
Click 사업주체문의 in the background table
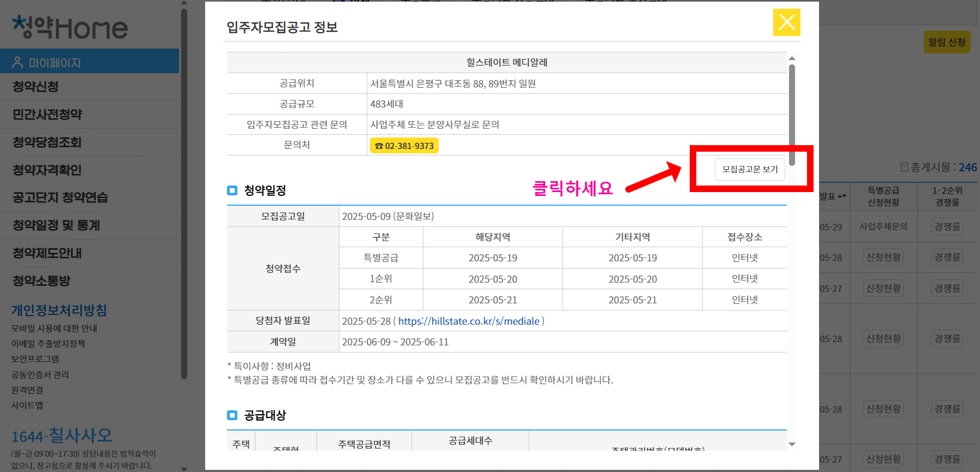[x=883, y=226]
